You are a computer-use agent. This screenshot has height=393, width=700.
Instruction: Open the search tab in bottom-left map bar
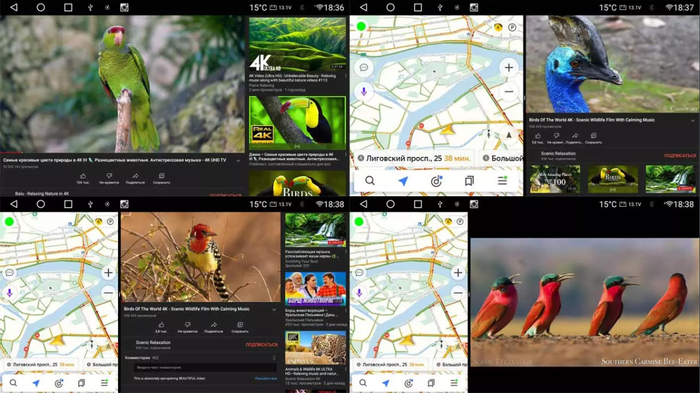13,383
